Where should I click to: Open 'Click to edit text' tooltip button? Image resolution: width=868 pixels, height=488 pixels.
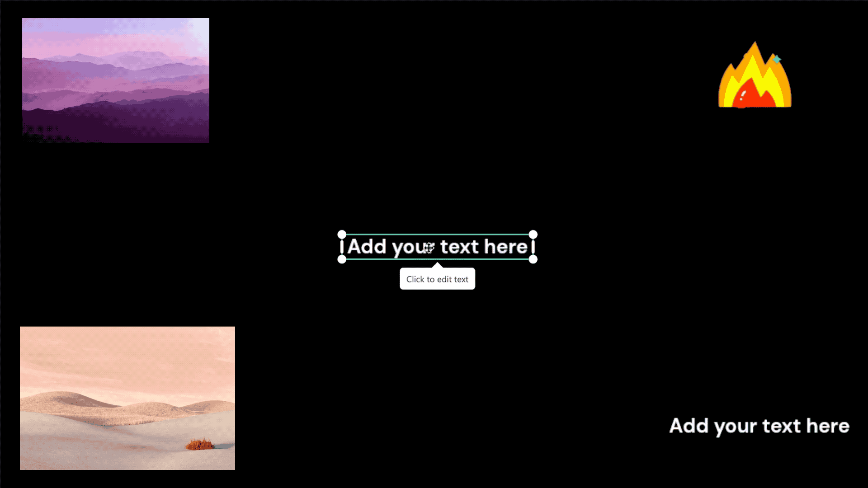(x=436, y=279)
